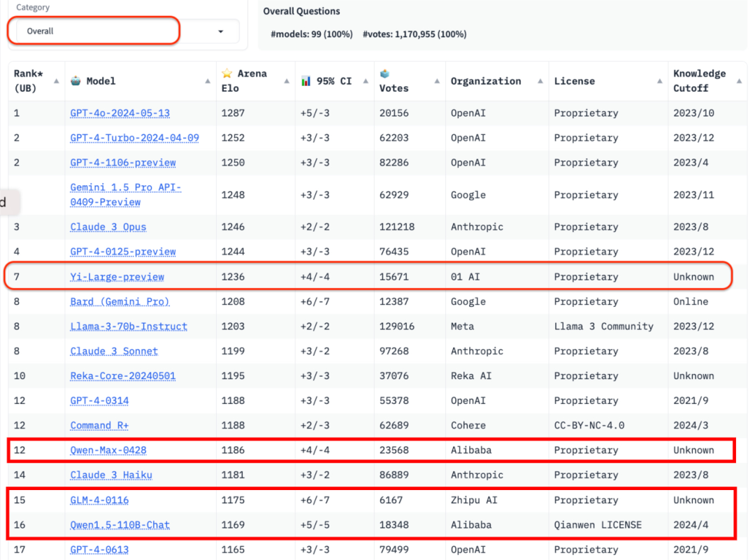Sort table by Model column arrow

point(208,81)
